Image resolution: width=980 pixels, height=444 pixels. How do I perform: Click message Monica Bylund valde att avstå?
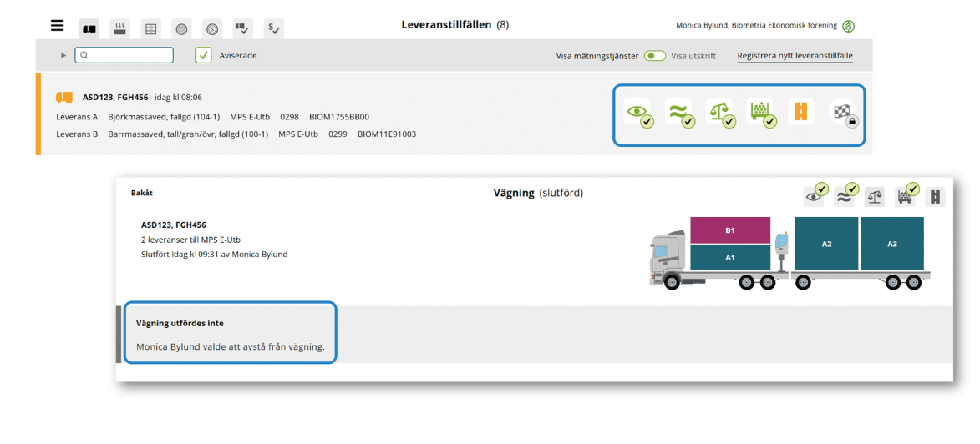pyautogui.click(x=231, y=346)
